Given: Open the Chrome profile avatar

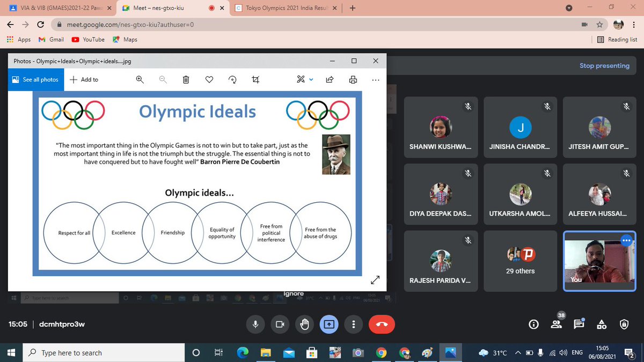Looking at the screenshot, I should click(x=619, y=25).
